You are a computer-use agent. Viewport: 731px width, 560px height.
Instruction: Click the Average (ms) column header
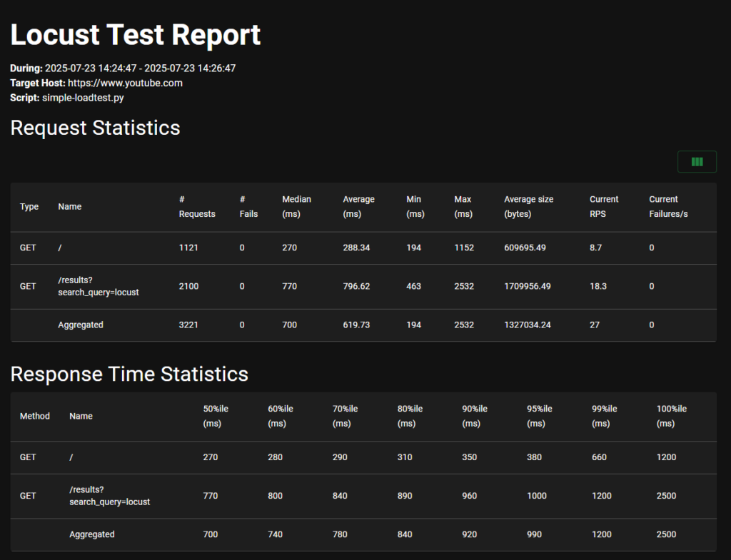(x=358, y=207)
